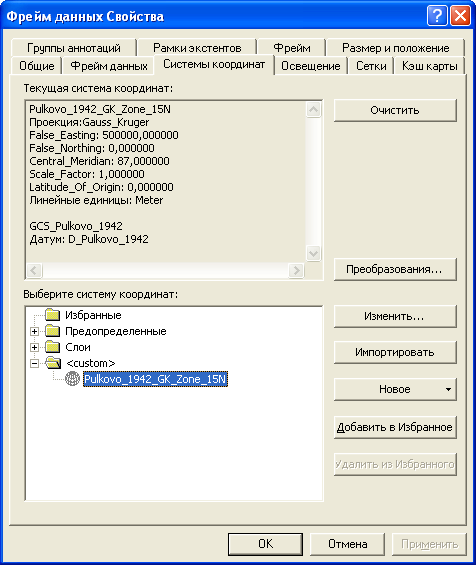The height and width of the screenshot is (565, 476).
Task: Click the scroll down arrow in coordinate info
Action: pyautogui.click(x=313, y=253)
